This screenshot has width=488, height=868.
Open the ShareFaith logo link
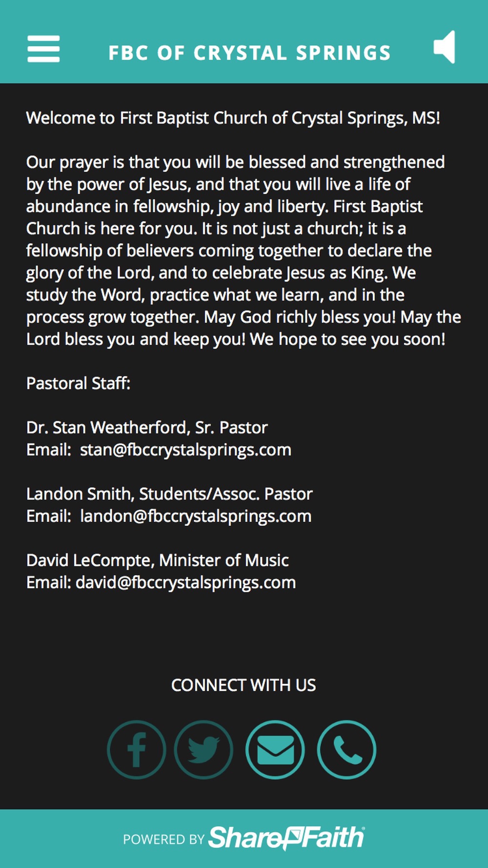[x=286, y=838]
